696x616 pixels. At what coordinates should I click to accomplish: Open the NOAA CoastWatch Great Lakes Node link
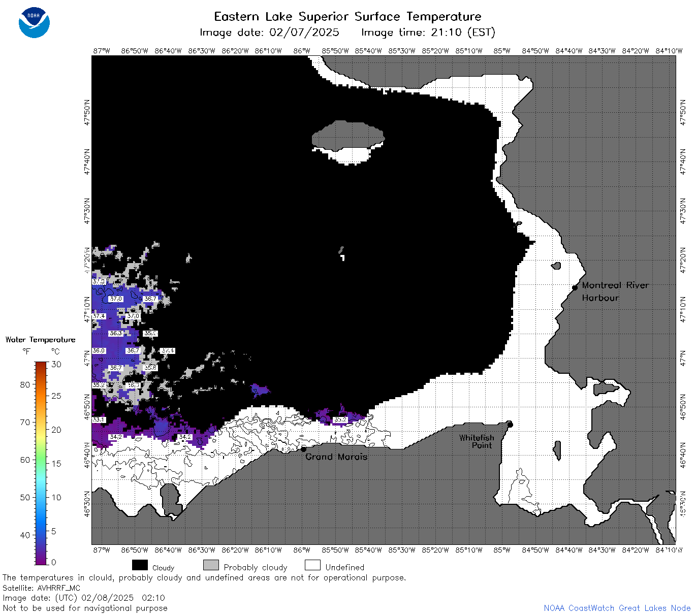(617, 608)
